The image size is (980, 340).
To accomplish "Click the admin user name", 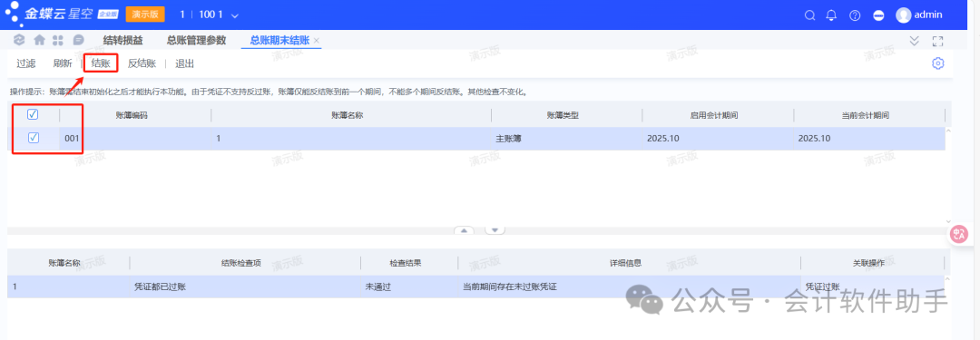I will (x=928, y=15).
